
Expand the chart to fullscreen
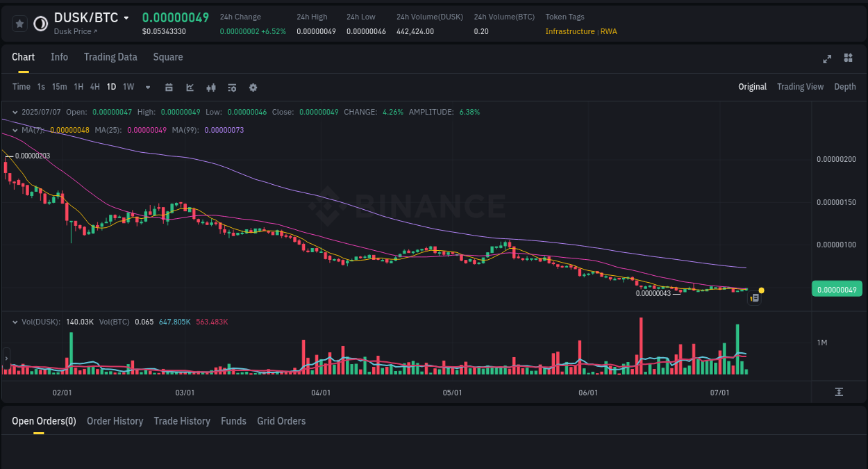pyautogui.click(x=826, y=58)
